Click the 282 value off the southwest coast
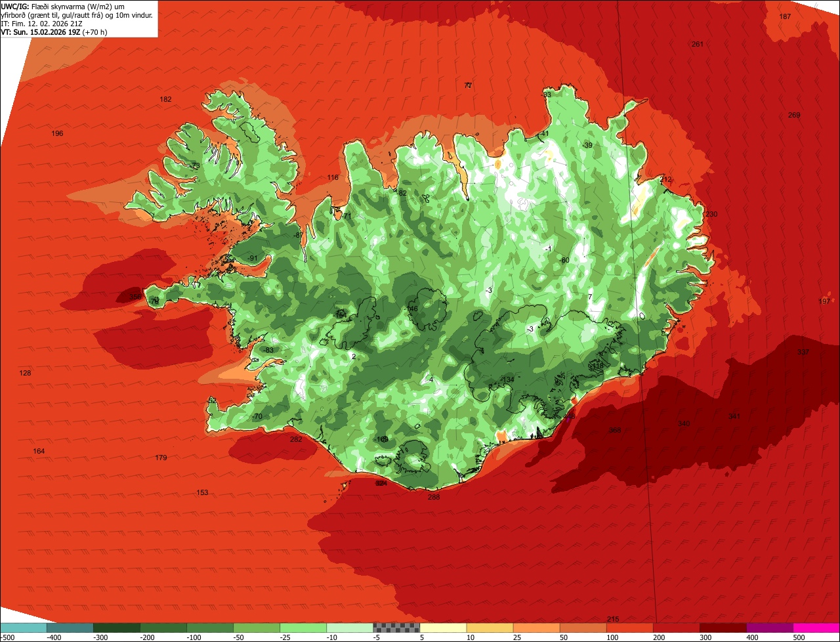This screenshot has width=840, height=642. (x=296, y=439)
